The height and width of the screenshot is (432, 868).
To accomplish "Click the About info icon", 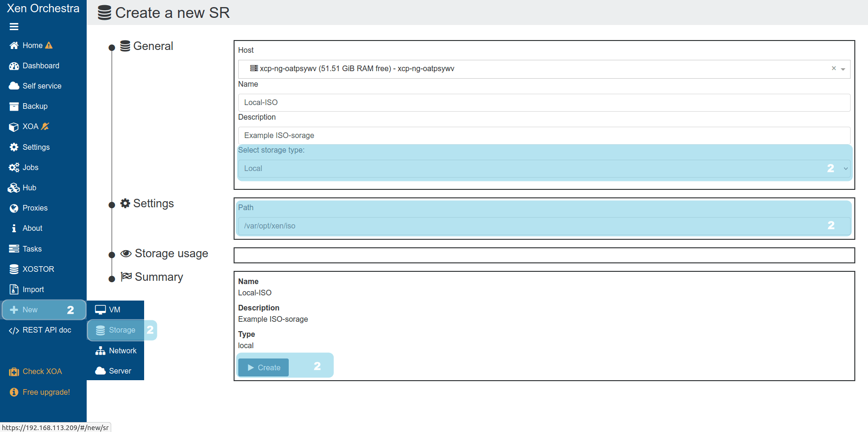I will click(14, 228).
